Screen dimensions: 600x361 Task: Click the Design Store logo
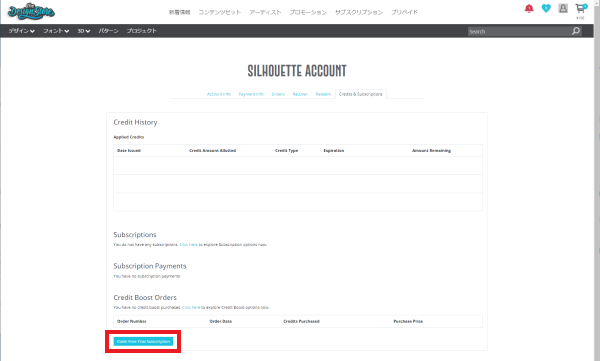point(31,11)
